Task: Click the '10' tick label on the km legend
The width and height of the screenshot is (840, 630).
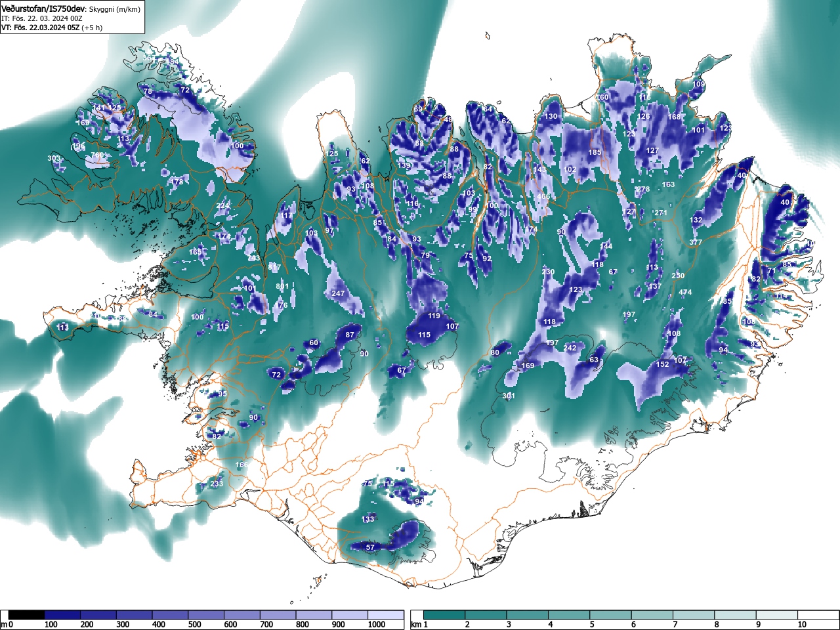Action: (x=802, y=625)
